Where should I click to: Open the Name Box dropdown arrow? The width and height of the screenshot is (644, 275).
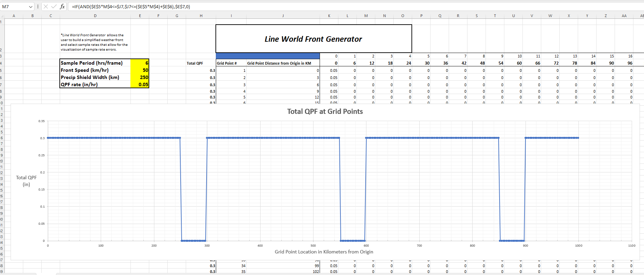point(31,6)
